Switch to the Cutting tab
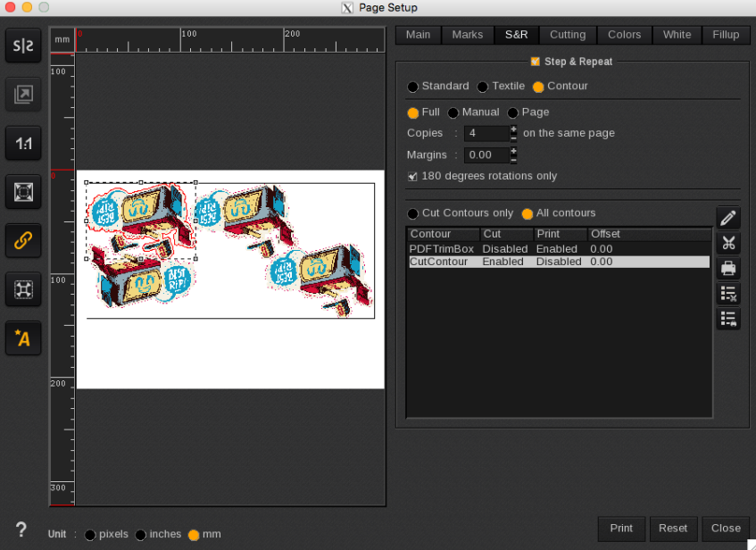 (x=567, y=35)
